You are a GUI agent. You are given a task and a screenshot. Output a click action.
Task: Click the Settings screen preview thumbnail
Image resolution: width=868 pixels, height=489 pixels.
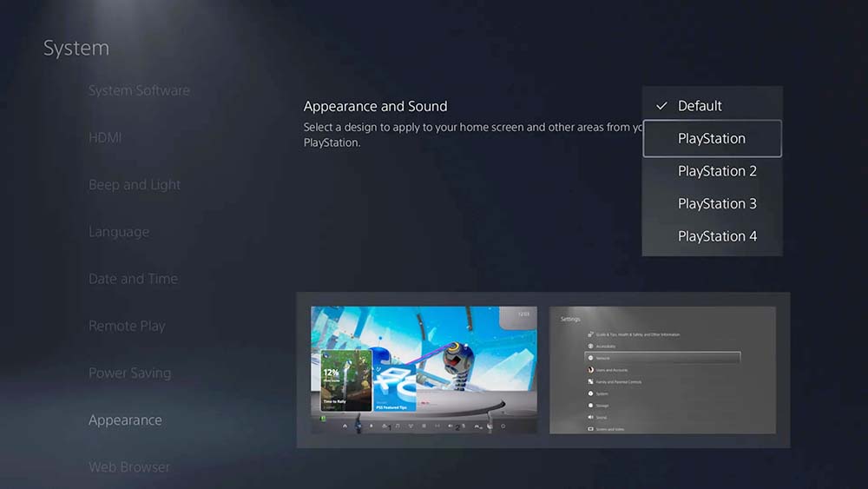tap(662, 370)
